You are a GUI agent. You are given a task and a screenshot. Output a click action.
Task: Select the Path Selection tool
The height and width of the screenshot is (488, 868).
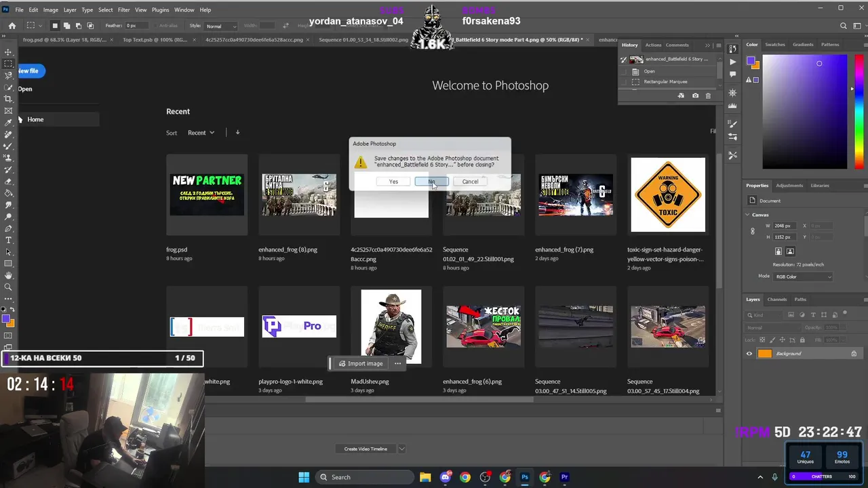(x=8, y=251)
